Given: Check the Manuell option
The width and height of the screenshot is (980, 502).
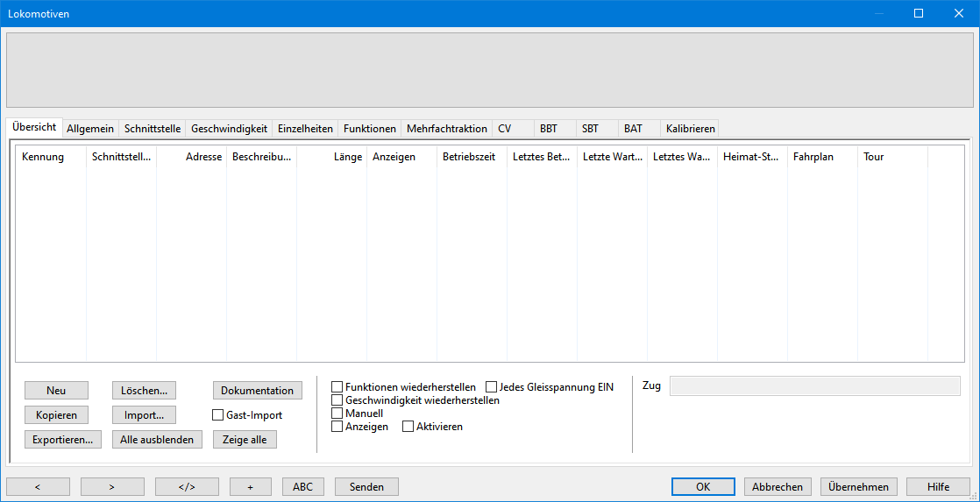Looking at the screenshot, I should pyautogui.click(x=337, y=414).
